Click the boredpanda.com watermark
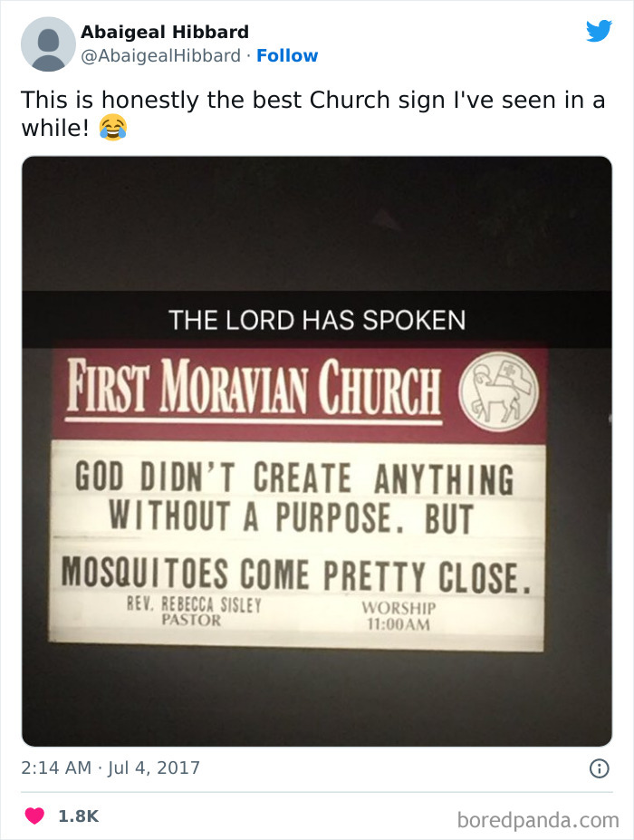634x840 pixels. (x=538, y=820)
